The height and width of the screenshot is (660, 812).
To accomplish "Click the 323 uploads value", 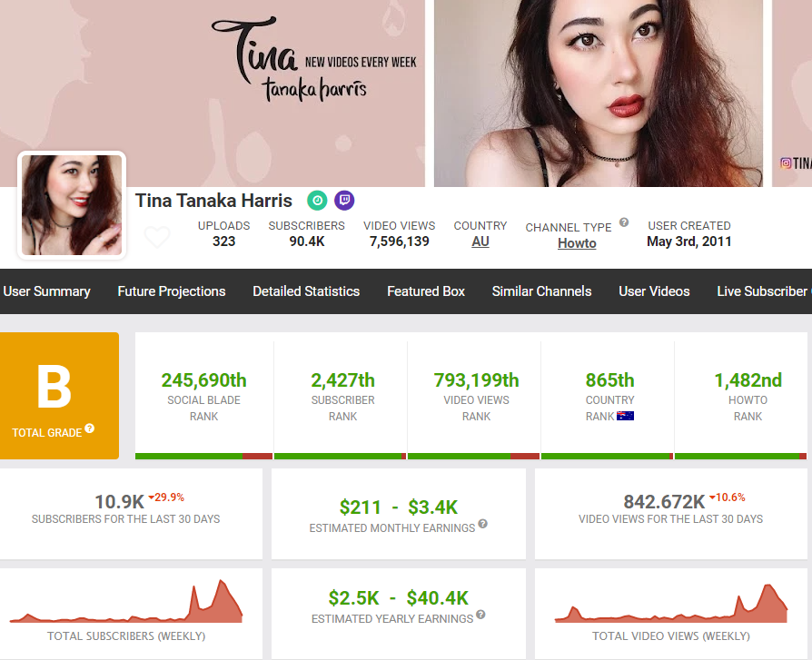I will [223, 241].
